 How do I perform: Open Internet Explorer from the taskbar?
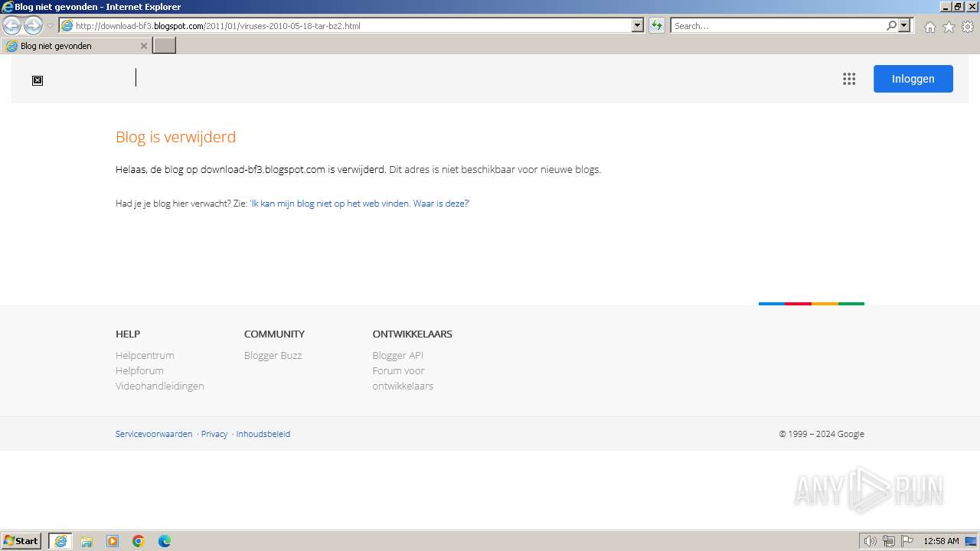(x=60, y=541)
